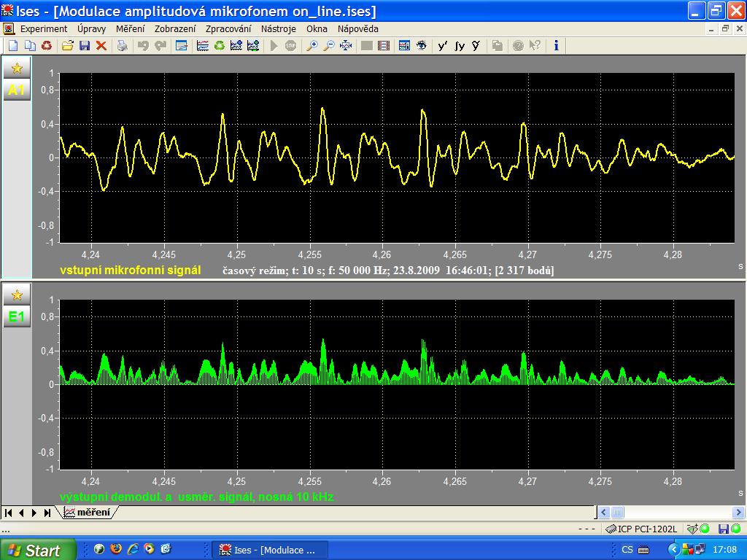Select the A1 channel button
The height and width of the screenshot is (560, 747).
17,90
